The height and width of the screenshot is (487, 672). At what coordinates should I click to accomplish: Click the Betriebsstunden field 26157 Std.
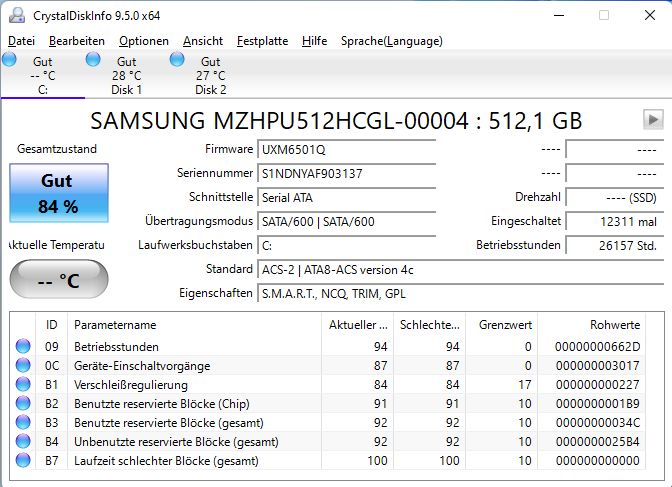click(615, 246)
